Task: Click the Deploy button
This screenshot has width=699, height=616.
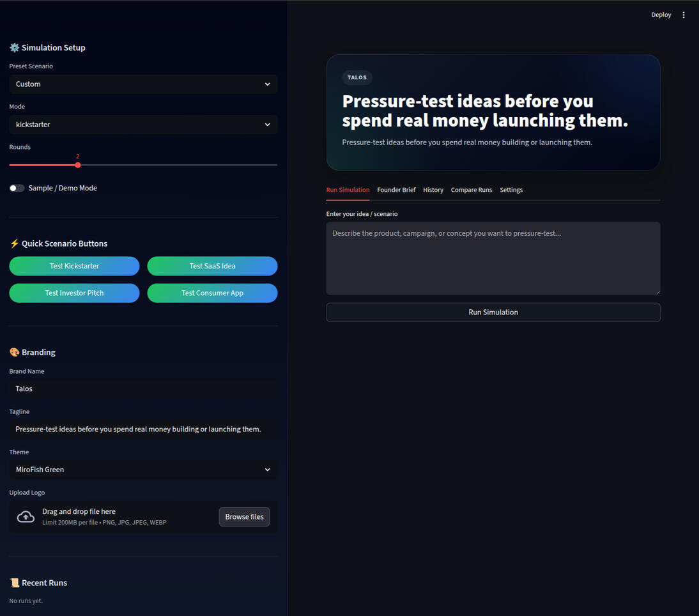Action: (661, 15)
